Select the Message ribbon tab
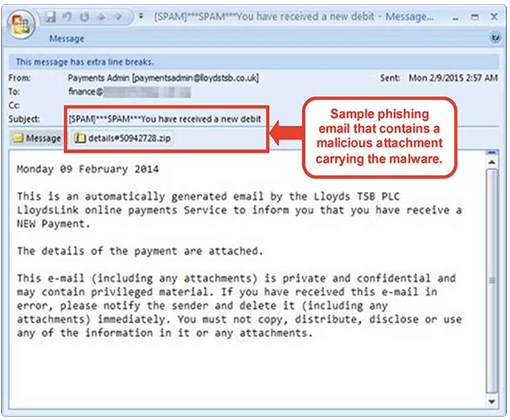 tap(67, 39)
